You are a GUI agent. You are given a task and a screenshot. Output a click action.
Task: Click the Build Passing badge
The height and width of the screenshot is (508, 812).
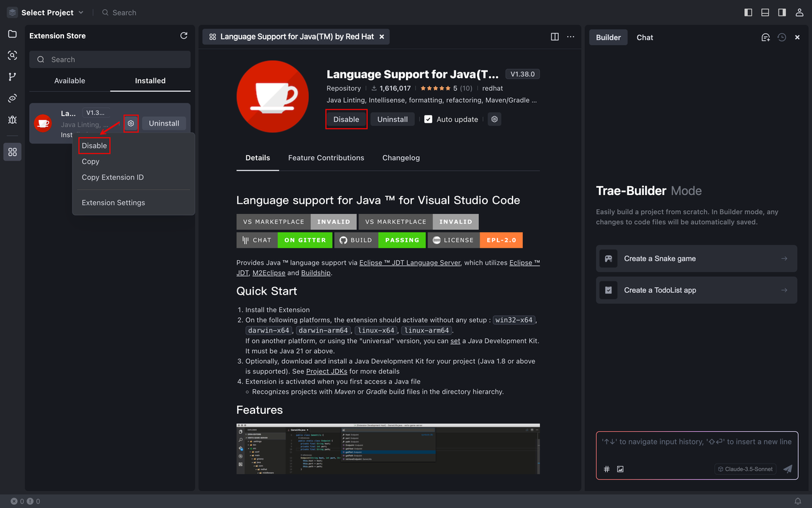[379, 240]
